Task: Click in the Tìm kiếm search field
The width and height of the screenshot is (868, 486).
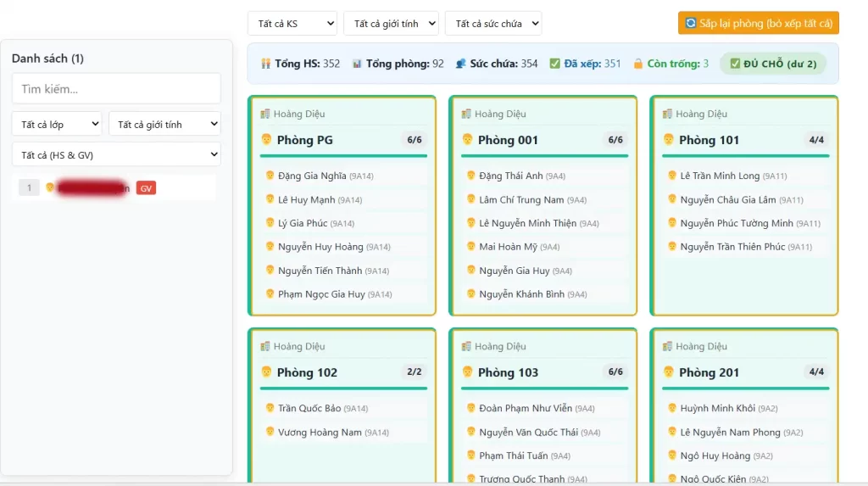Action: pyautogui.click(x=116, y=89)
